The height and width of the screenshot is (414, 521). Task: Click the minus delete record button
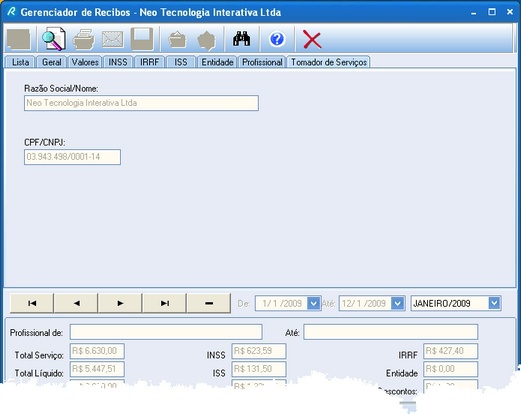(209, 303)
